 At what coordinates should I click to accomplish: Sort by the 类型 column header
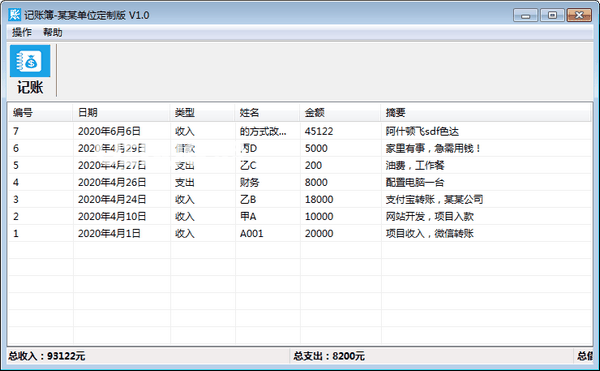(x=202, y=112)
